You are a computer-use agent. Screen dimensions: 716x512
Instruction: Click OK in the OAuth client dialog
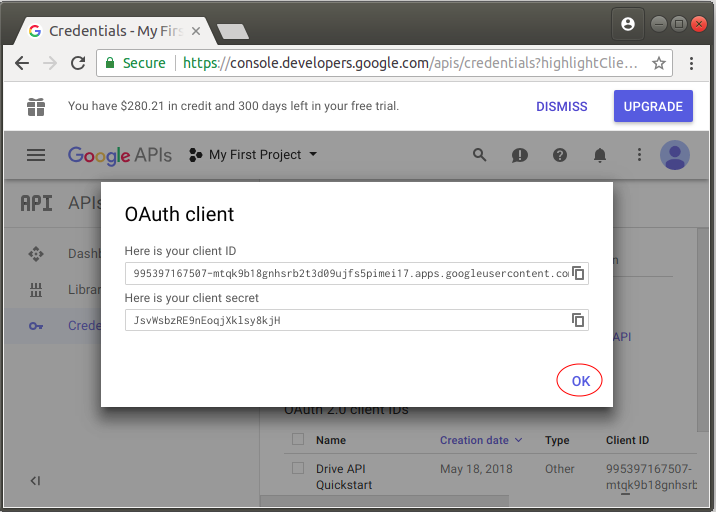coord(580,381)
